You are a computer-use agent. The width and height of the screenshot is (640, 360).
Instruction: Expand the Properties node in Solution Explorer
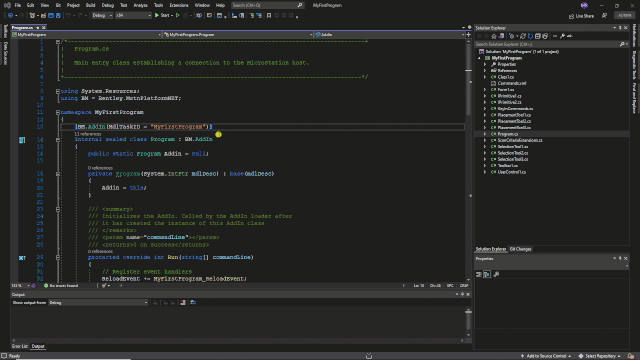click(485, 64)
